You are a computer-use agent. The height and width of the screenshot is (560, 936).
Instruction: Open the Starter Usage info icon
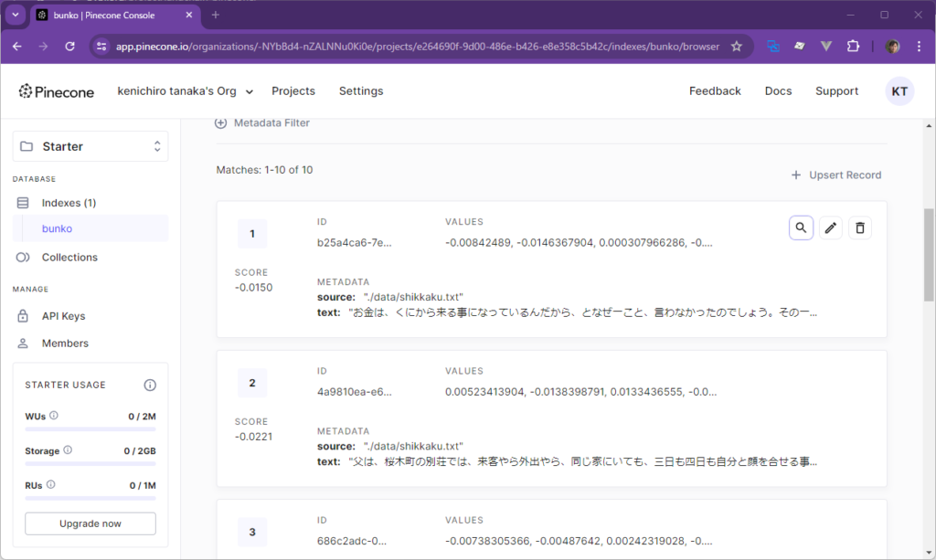tap(150, 386)
